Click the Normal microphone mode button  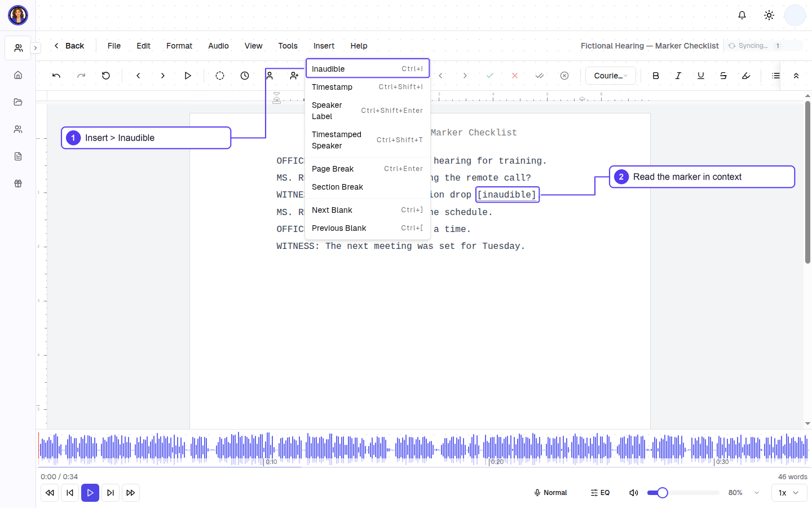point(550,493)
